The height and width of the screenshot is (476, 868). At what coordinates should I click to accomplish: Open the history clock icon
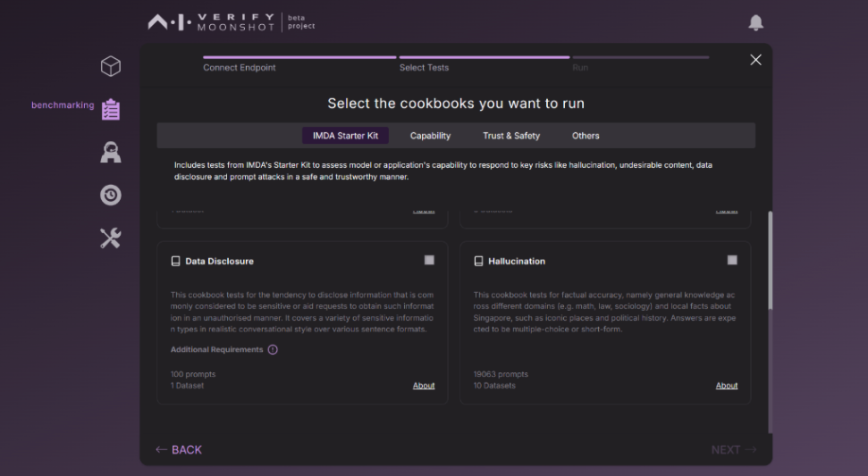[x=111, y=196]
